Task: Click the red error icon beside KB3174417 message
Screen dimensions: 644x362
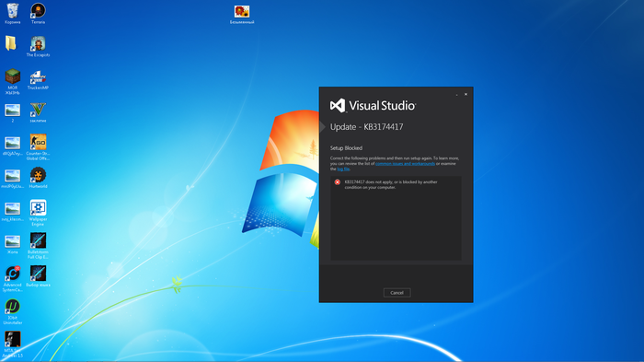Action: pyautogui.click(x=338, y=181)
